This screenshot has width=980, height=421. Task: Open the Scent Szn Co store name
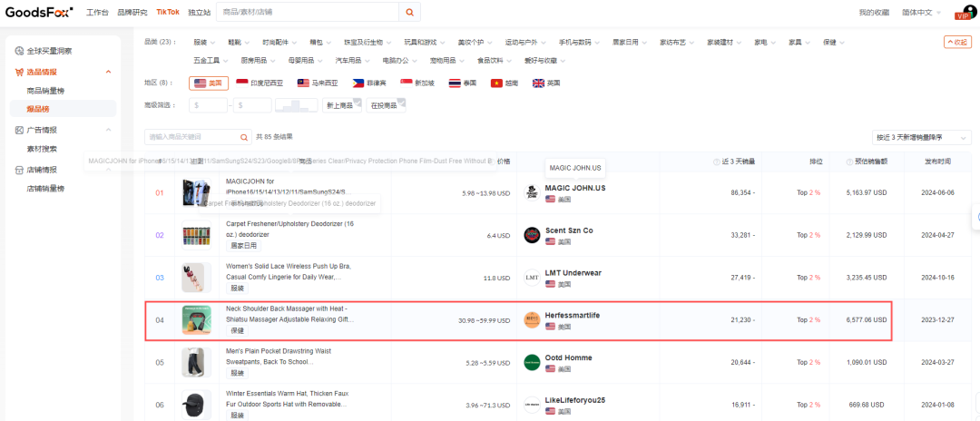click(x=569, y=230)
